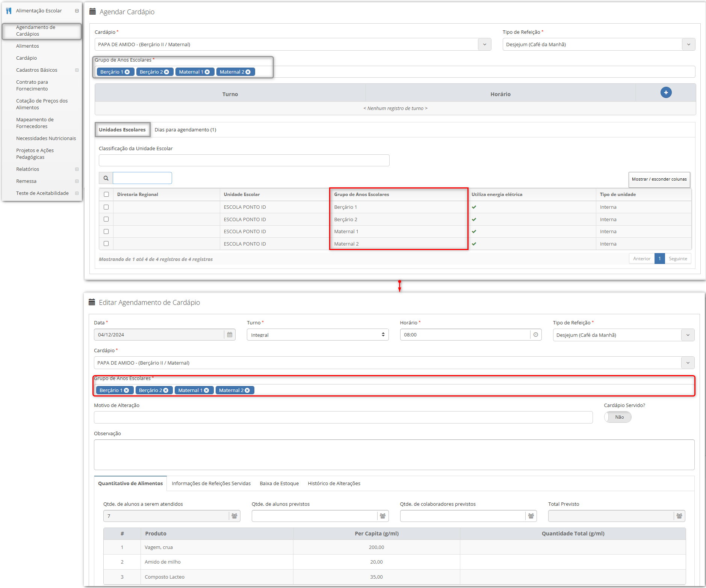Focus the Classificação da Unidade Escolar field
Image resolution: width=706 pixels, height=588 pixels.
click(244, 160)
